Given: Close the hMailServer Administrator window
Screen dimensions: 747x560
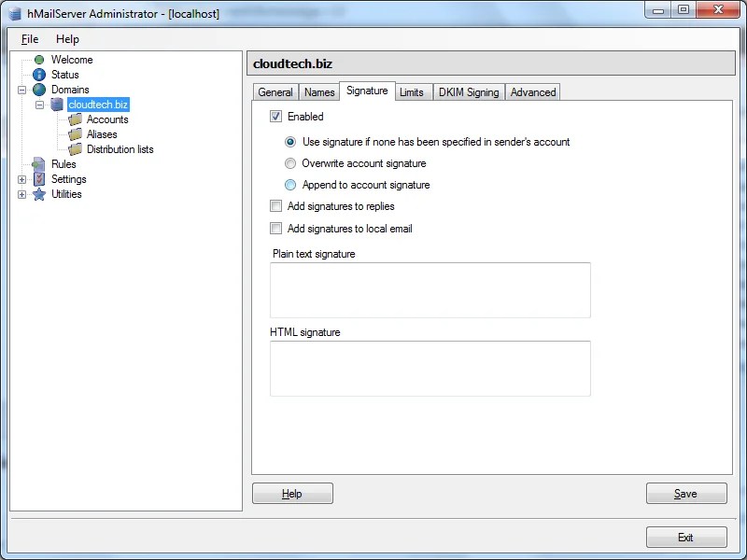Looking at the screenshot, I should point(718,9).
